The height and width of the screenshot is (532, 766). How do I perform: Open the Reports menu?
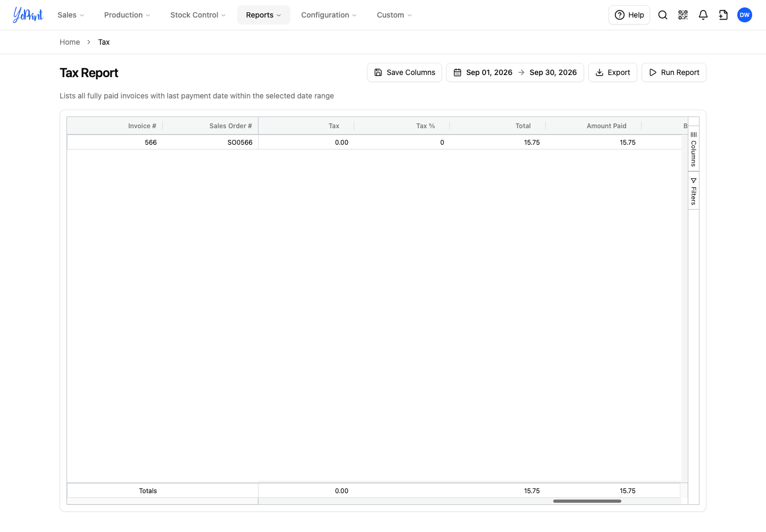(x=263, y=15)
